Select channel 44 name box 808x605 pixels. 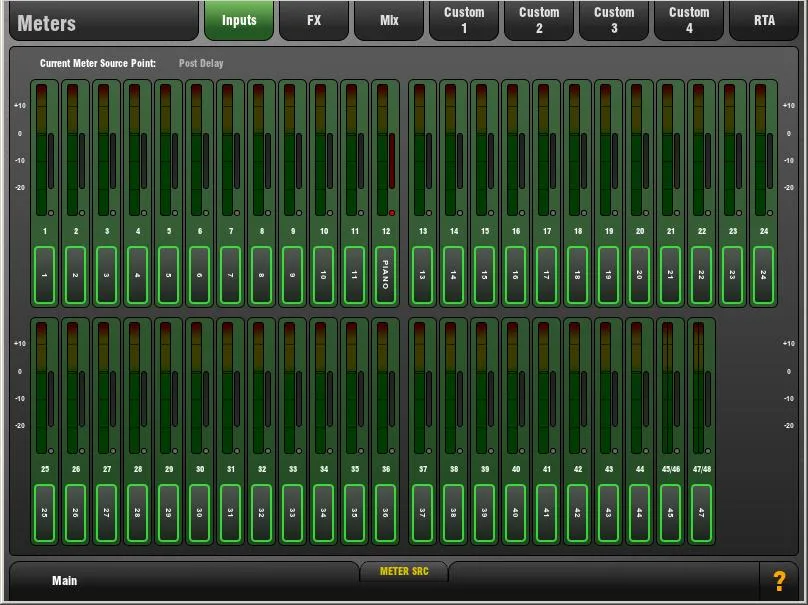point(639,513)
